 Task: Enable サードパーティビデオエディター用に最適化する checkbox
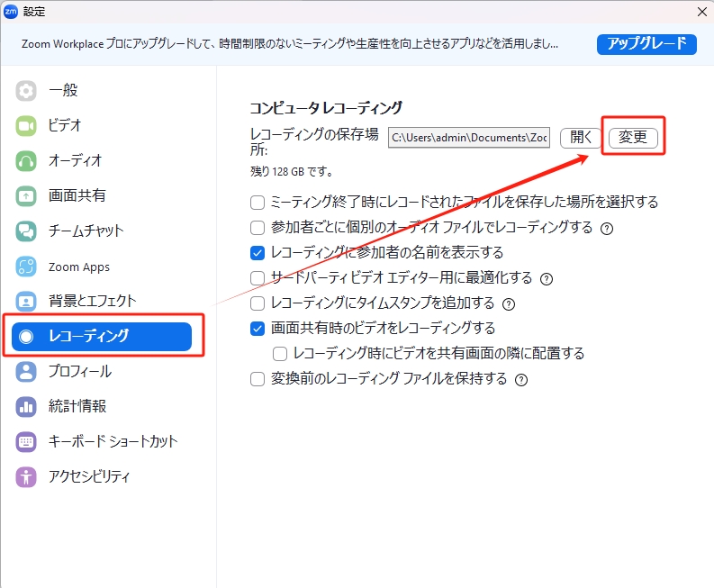(x=258, y=278)
